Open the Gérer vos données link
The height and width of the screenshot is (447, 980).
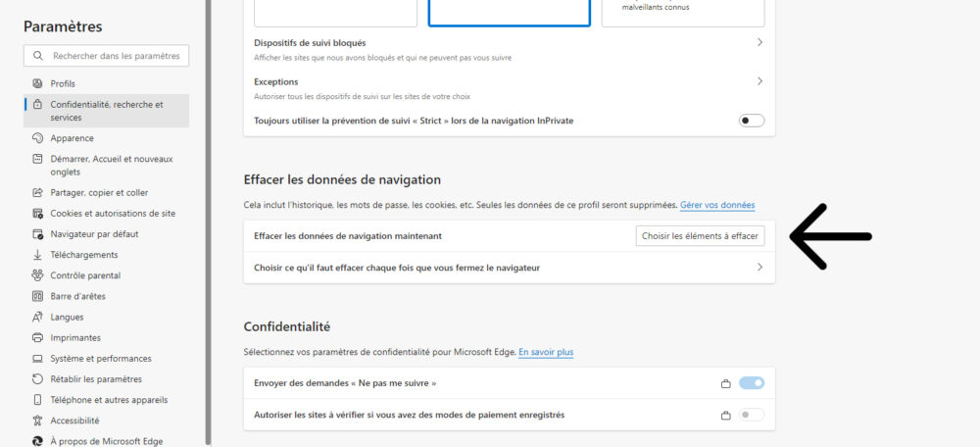point(717,205)
